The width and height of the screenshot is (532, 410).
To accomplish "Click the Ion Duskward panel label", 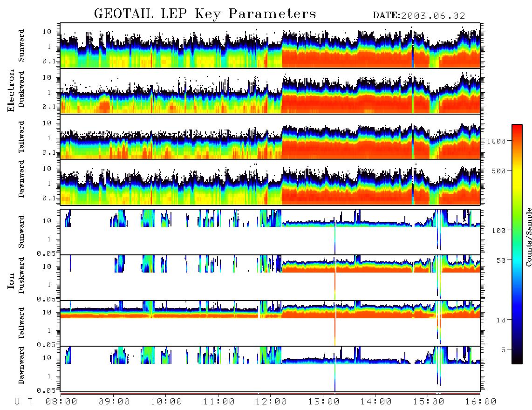I will 21,275.
